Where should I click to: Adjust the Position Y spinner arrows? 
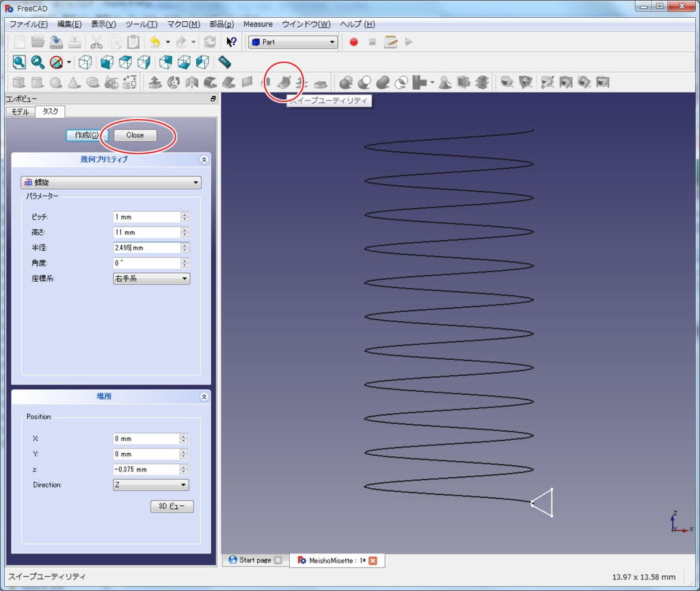click(x=184, y=454)
